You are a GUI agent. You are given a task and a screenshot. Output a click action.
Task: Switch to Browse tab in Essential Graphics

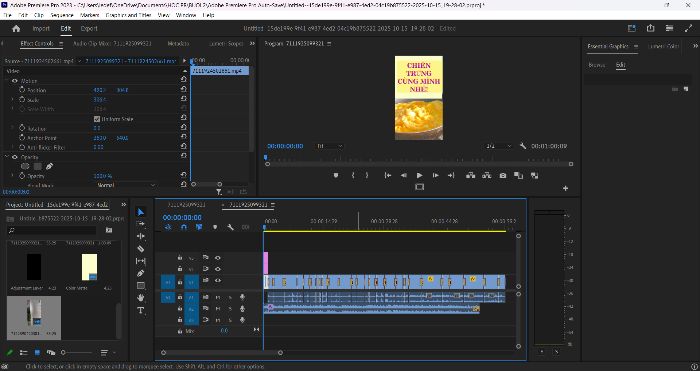point(596,65)
